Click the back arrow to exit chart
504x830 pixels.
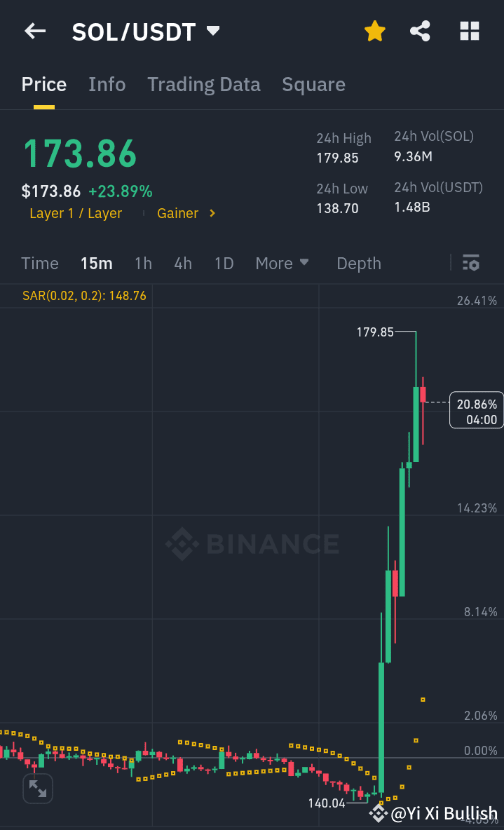(34, 31)
